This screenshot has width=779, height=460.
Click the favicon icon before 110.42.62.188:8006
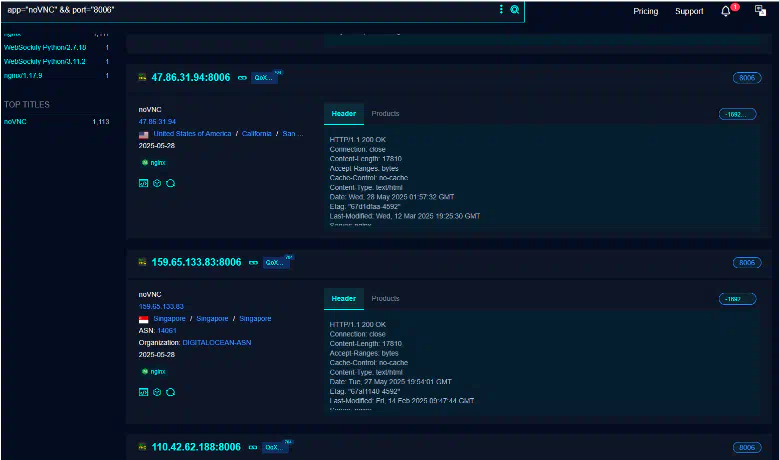[142, 447]
